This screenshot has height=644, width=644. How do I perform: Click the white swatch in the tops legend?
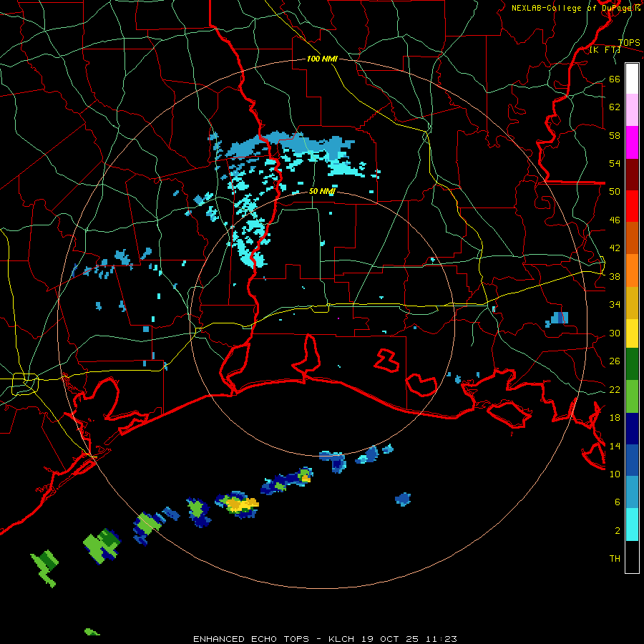632,79
